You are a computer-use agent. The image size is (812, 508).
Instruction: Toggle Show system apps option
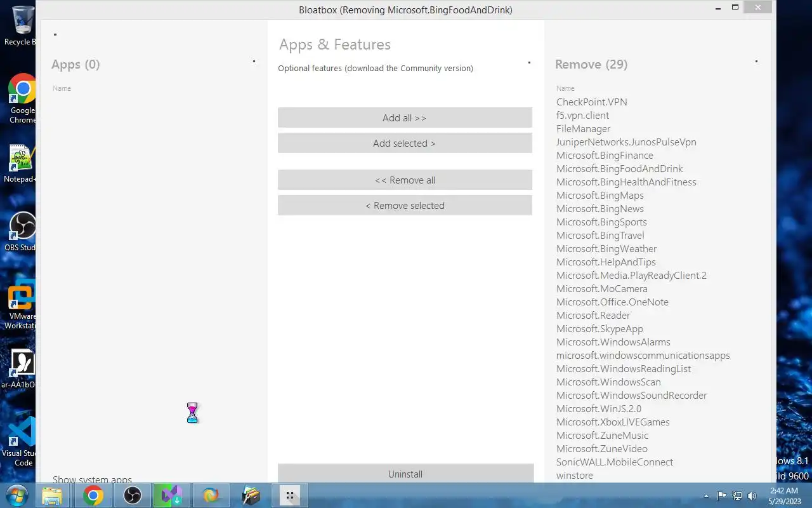tap(92, 479)
